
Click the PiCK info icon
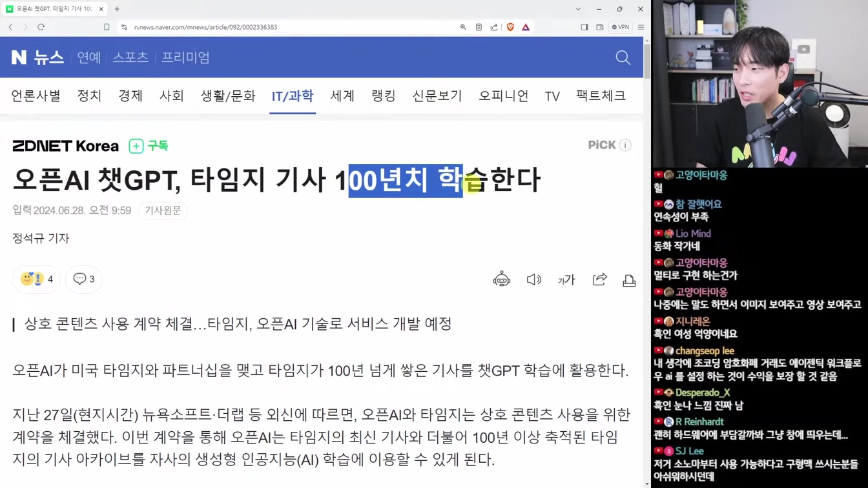pyautogui.click(x=625, y=145)
